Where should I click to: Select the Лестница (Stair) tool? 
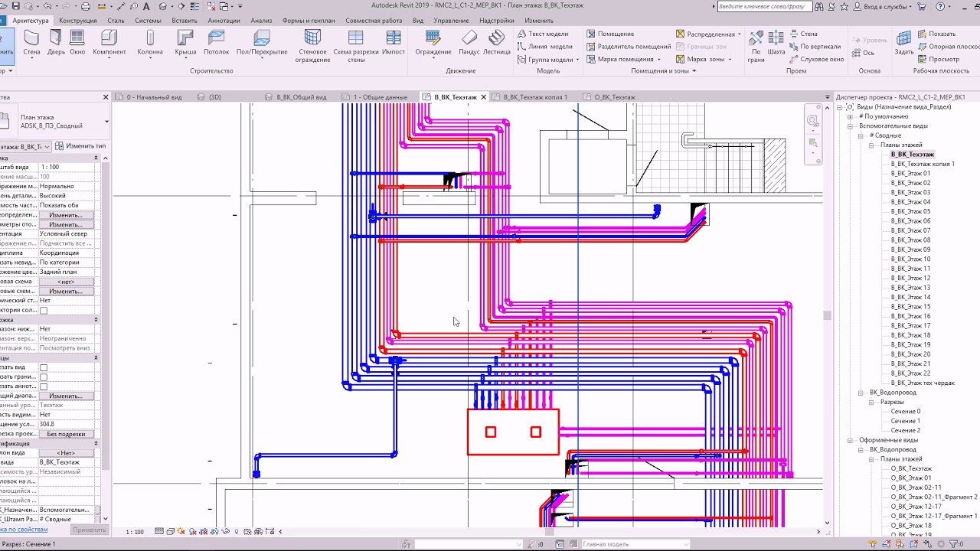(x=497, y=43)
